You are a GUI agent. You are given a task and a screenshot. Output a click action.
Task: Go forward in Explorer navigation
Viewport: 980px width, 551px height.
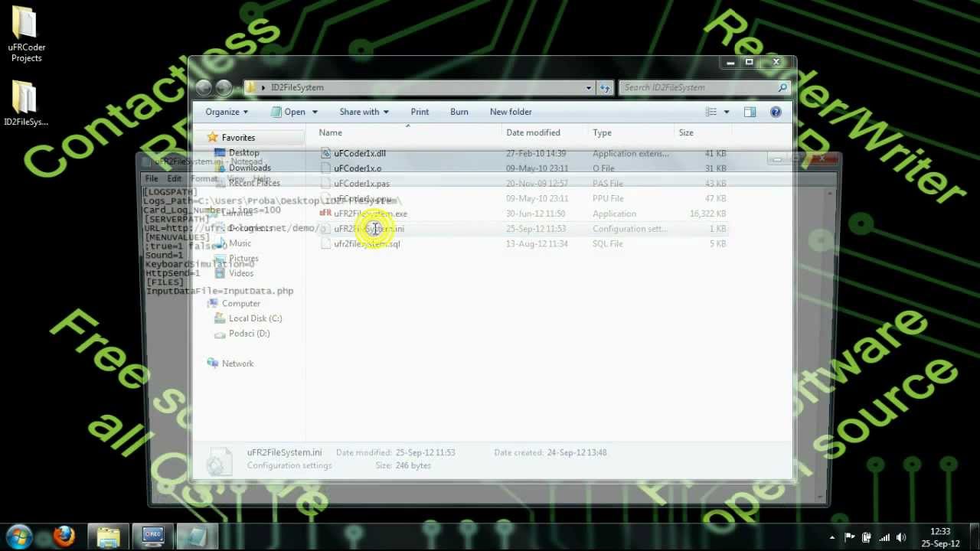tap(224, 87)
